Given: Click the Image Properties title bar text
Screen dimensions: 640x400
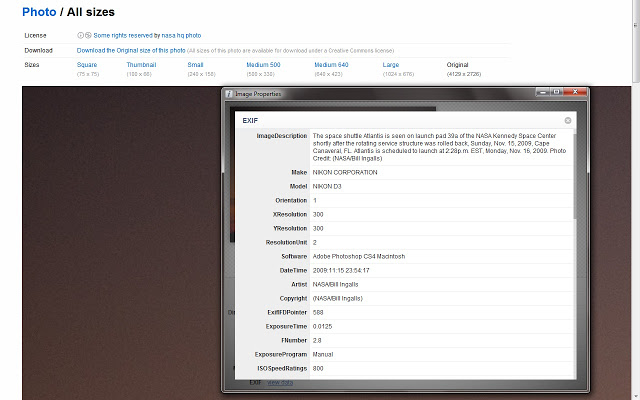Looking at the screenshot, I should pos(258,94).
